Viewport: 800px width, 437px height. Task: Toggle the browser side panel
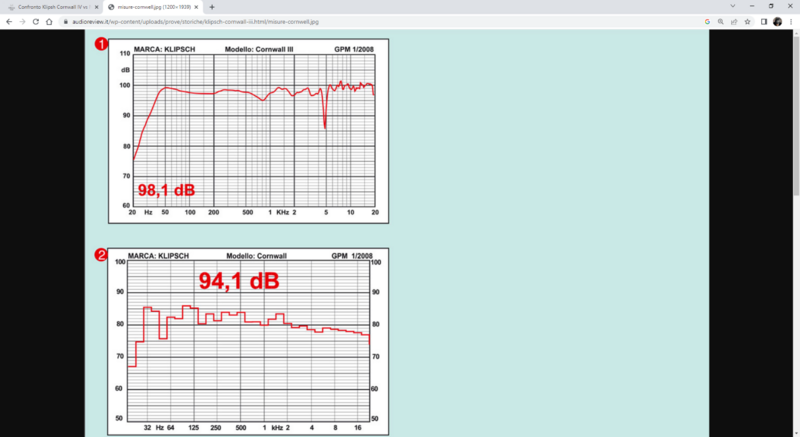[764, 22]
